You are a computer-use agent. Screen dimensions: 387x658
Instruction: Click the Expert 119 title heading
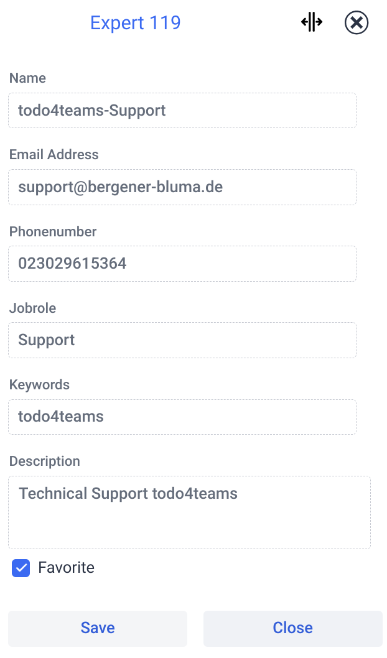pyautogui.click(x=136, y=23)
